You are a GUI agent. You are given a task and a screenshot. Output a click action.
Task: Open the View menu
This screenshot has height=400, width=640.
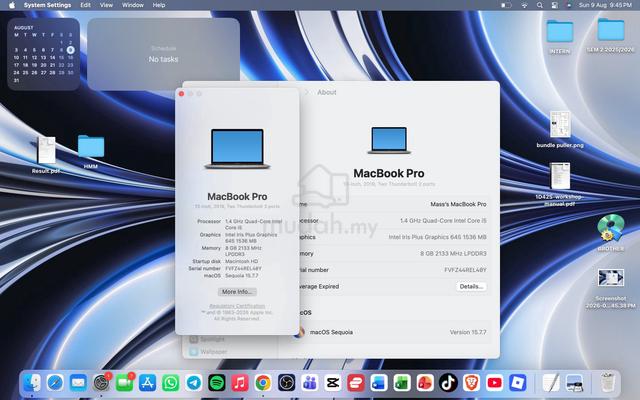click(106, 5)
